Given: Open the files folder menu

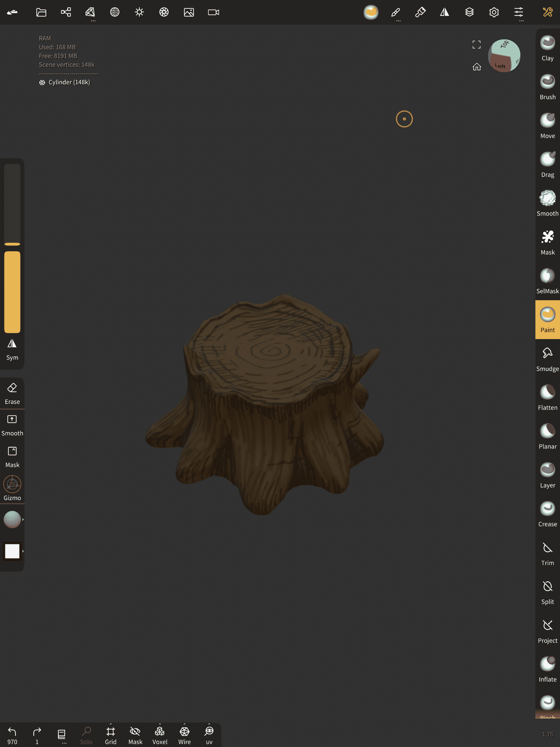Looking at the screenshot, I should 41,13.
